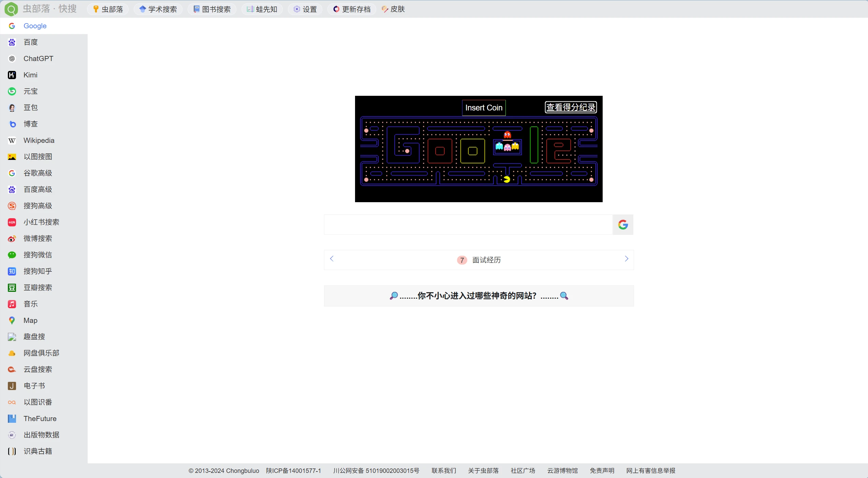
Task: Open the 陕ICP备14001577-1 footer link
Action: (x=293, y=471)
